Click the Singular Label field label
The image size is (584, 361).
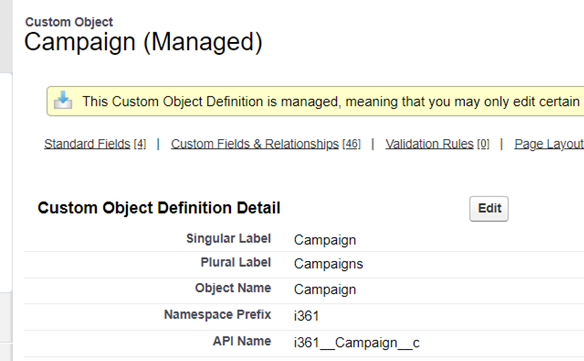228,238
